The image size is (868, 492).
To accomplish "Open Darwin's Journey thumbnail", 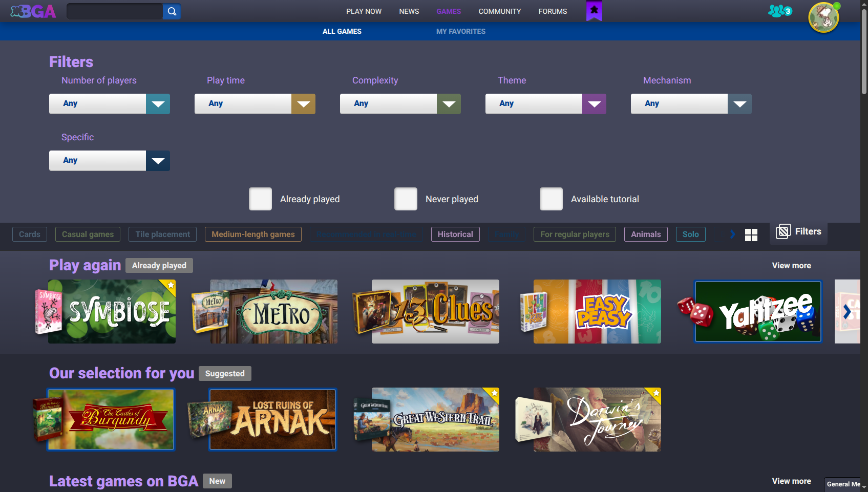I will coord(597,419).
